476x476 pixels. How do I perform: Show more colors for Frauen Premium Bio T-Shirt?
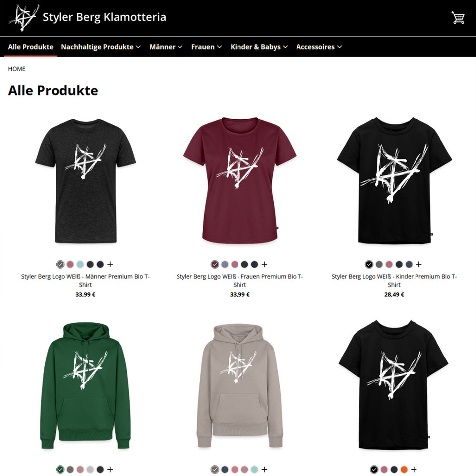[x=264, y=264]
